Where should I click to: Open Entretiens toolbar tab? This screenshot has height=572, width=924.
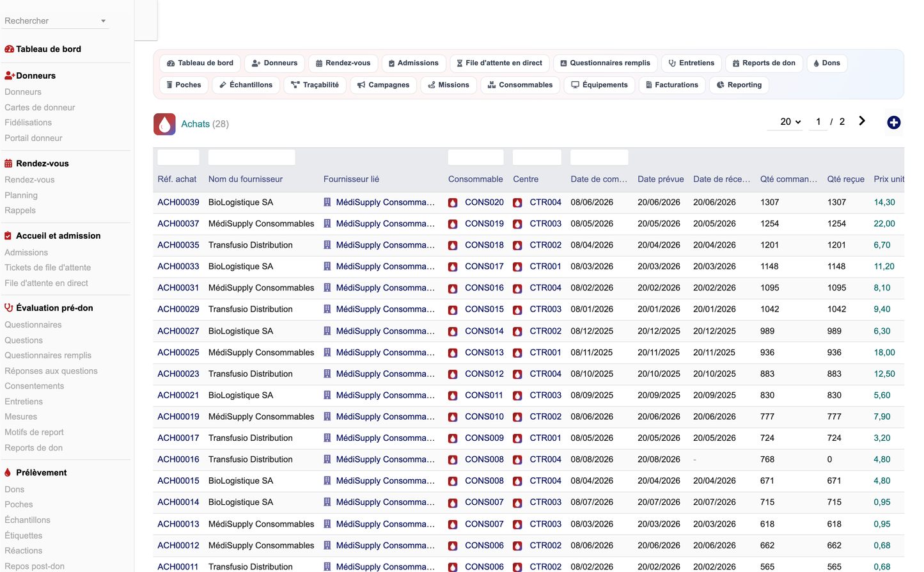(x=691, y=63)
